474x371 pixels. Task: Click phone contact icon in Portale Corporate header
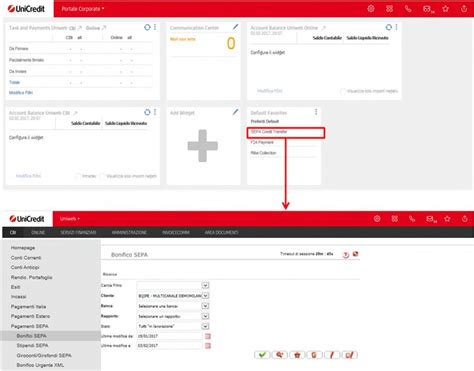408,9
